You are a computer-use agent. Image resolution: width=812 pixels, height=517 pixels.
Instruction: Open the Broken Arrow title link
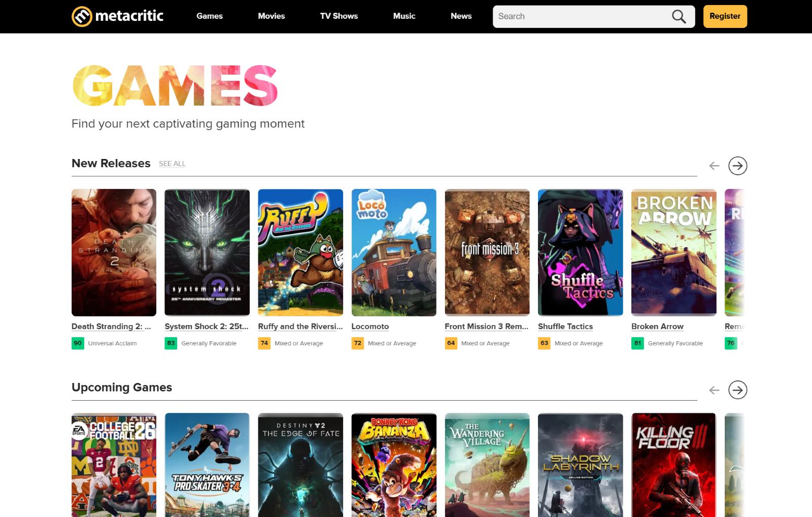pyautogui.click(x=657, y=327)
